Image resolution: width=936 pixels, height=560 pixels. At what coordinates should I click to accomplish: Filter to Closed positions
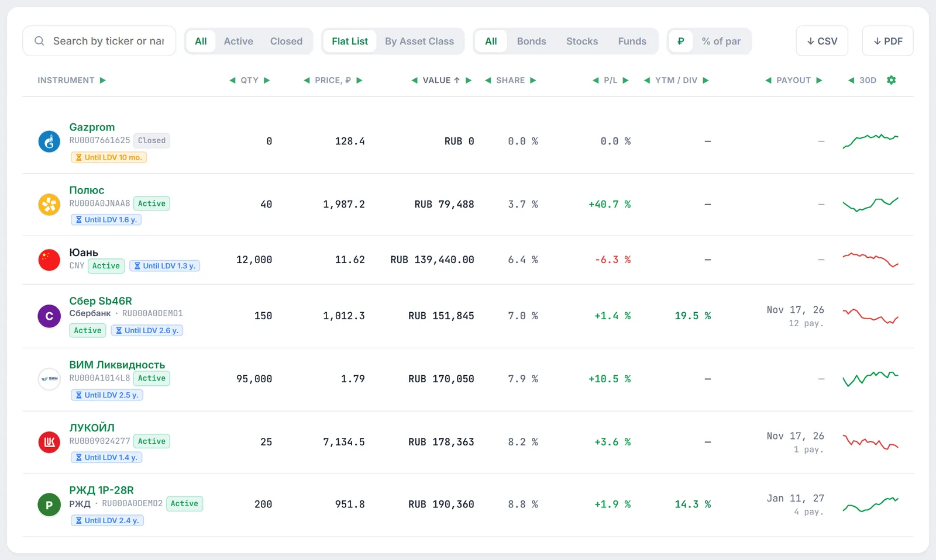(286, 41)
